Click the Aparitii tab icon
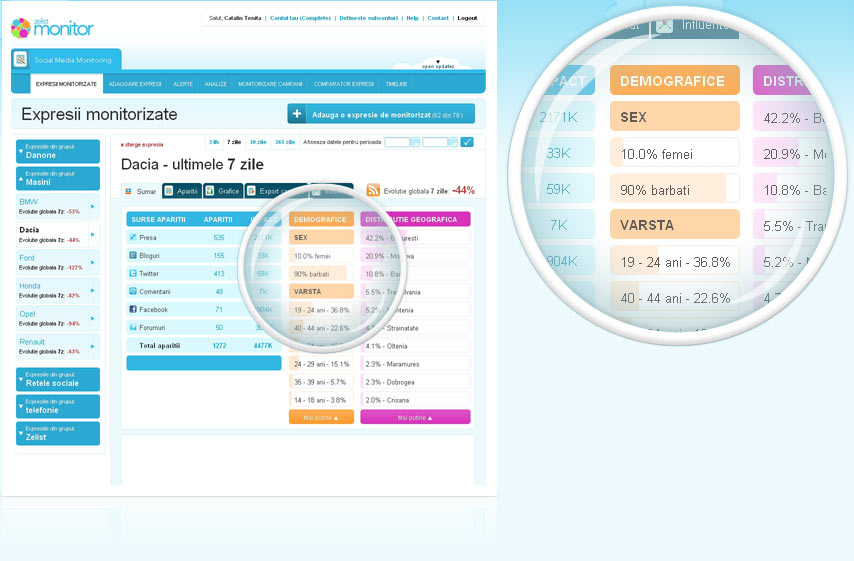The width and height of the screenshot is (854, 561). pos(169,191)
